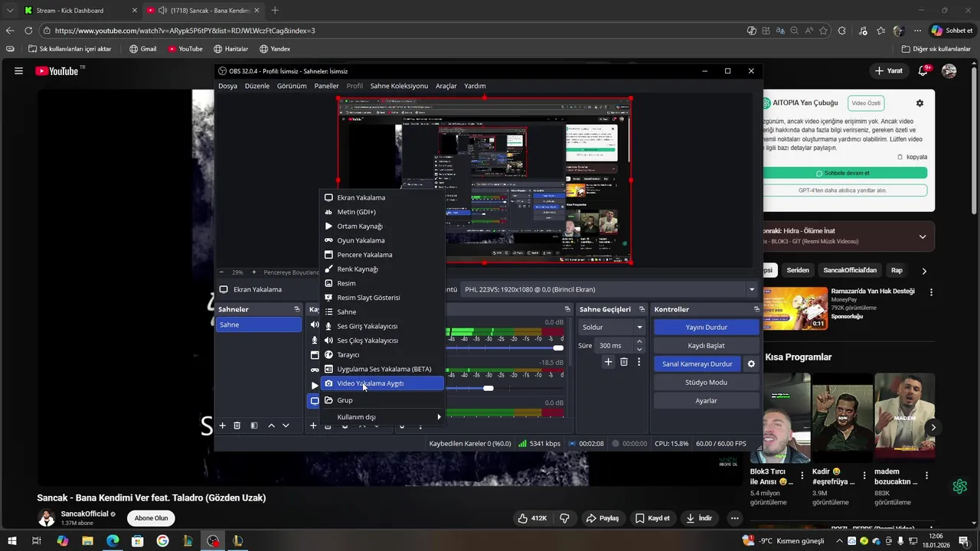Click İndir download button
980x551 pixels.
click(699, 518)
